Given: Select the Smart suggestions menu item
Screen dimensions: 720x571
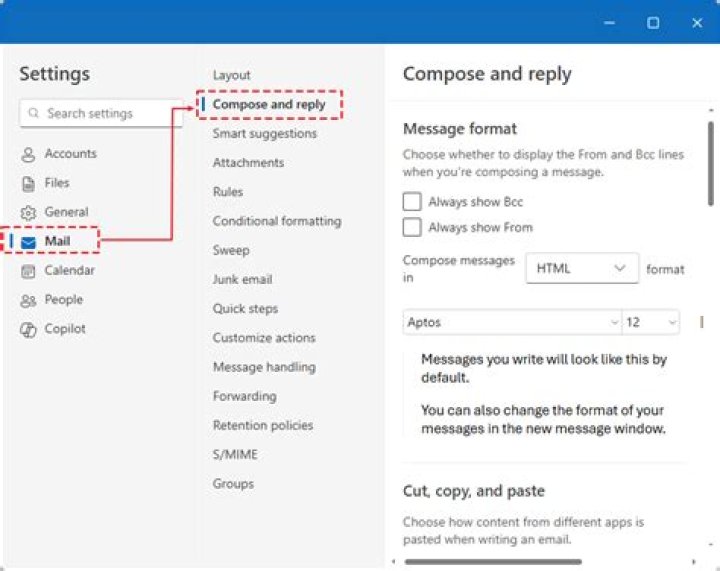Looking at the screenshot, I should [264, 134].
